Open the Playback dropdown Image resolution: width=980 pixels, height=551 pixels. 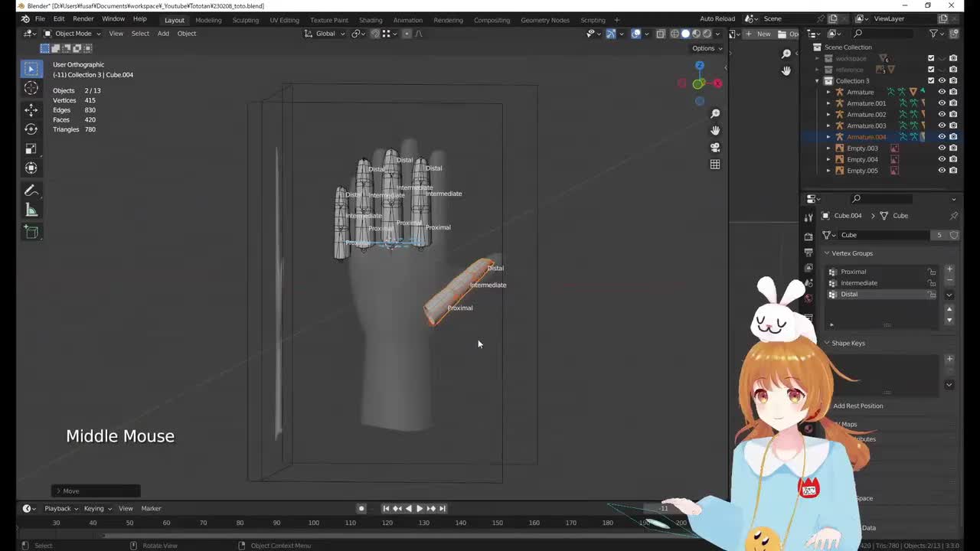[x=61, y=508]
